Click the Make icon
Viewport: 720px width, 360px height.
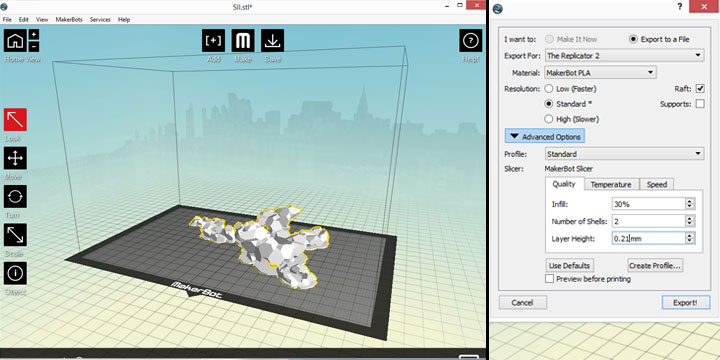[243, 41]
